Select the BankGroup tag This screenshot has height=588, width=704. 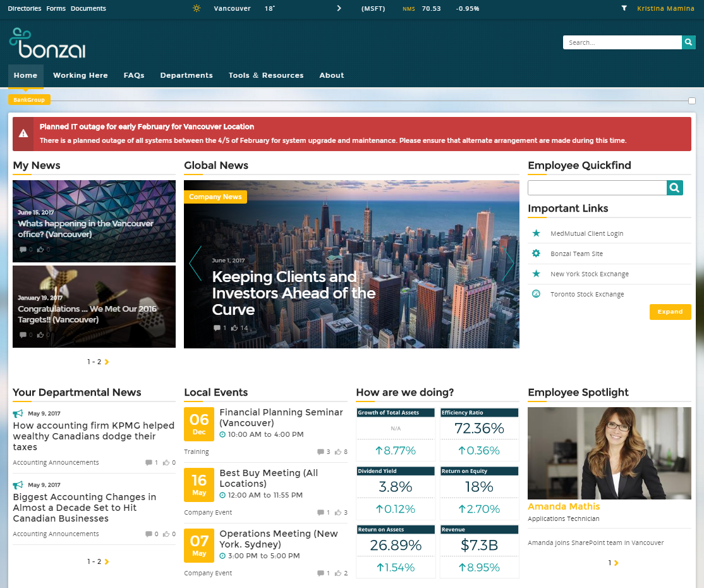pos(29,100)
